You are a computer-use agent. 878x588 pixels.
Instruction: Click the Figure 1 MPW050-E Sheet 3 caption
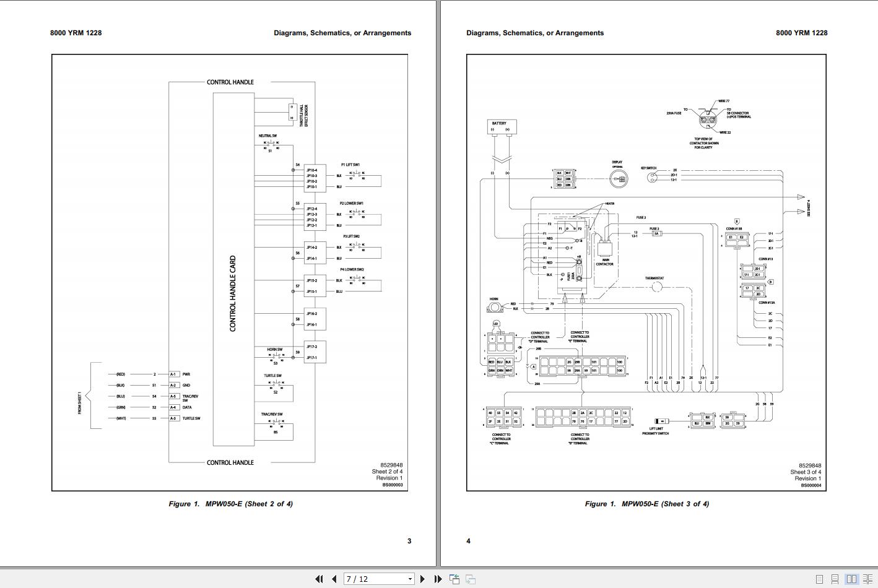(648, 504)
